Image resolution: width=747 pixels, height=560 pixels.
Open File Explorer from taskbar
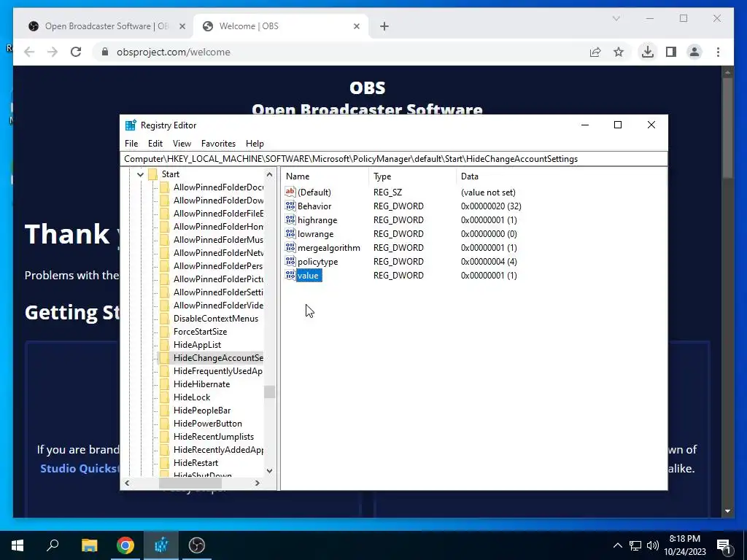(89, 545)
